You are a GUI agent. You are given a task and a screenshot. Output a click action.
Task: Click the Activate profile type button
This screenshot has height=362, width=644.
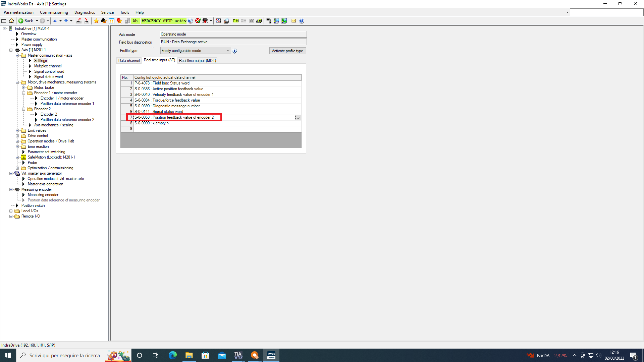[x=287, y=51]
